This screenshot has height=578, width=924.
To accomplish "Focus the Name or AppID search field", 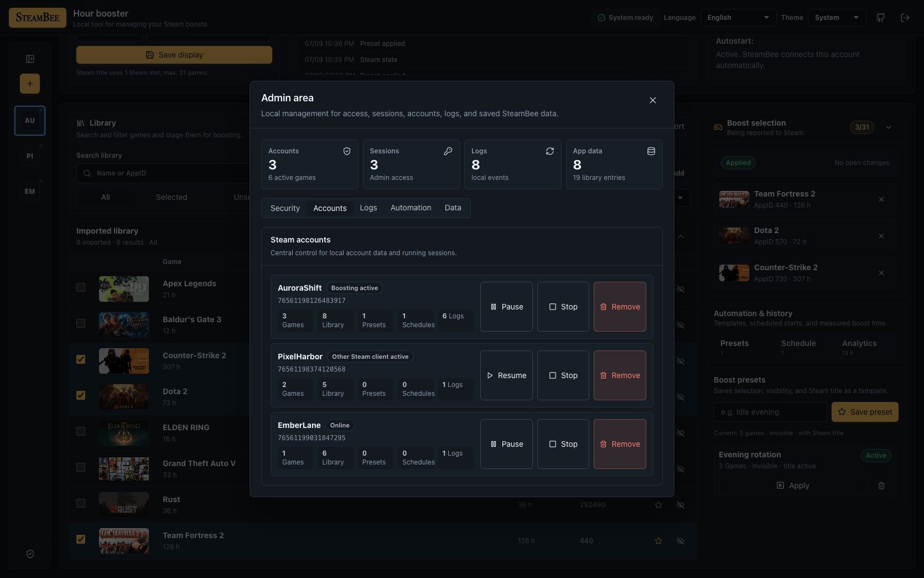I will 164,173.
